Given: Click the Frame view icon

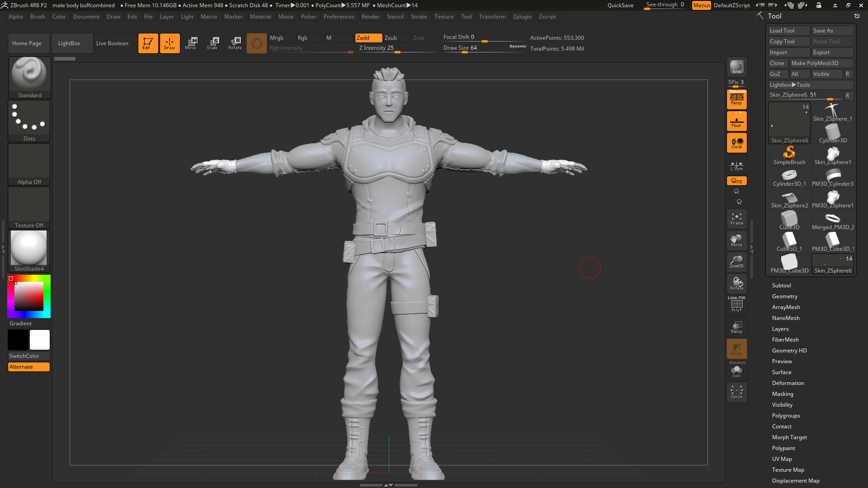Looking at the screenshot, I should pyautogui.click(x=736, y=219).
